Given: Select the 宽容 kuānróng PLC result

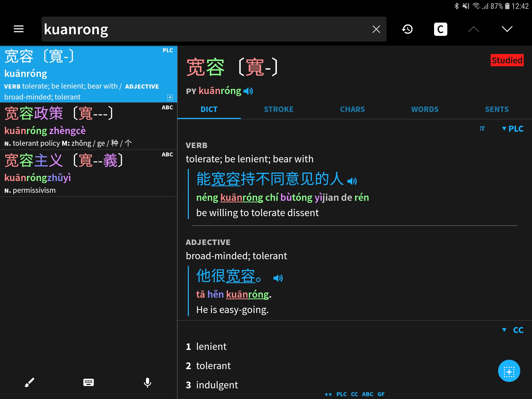Looking at the screenshot, I should [x=89, y=74].
